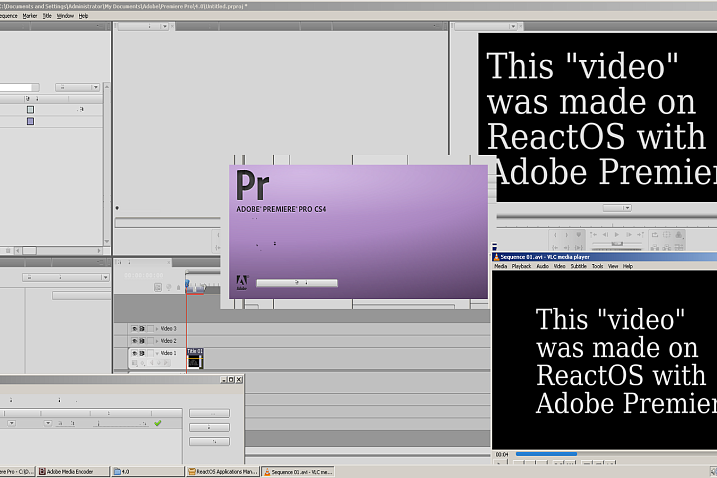Screen dimensions: 717x478
Task: Open the second preset dropdown in the encoder queue row
Action: tap(48, 423)
